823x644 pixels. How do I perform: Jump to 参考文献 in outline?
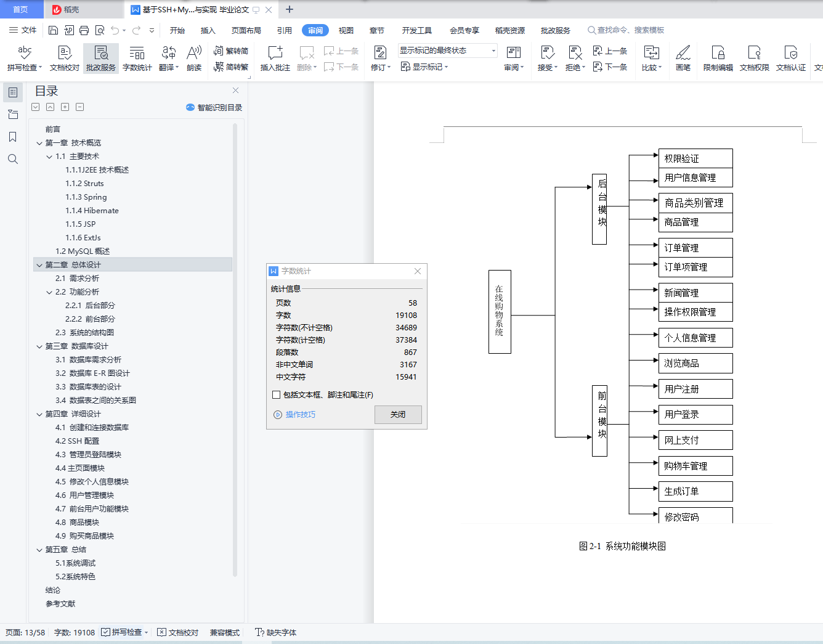point(60,604)
